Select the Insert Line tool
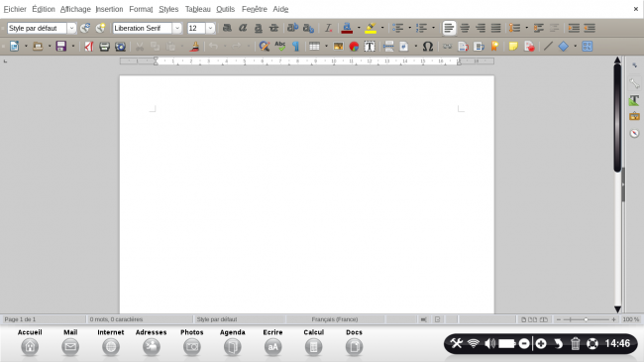Image resolution: width=644 pixels, height=362 pixels. (x=548, y=46)
